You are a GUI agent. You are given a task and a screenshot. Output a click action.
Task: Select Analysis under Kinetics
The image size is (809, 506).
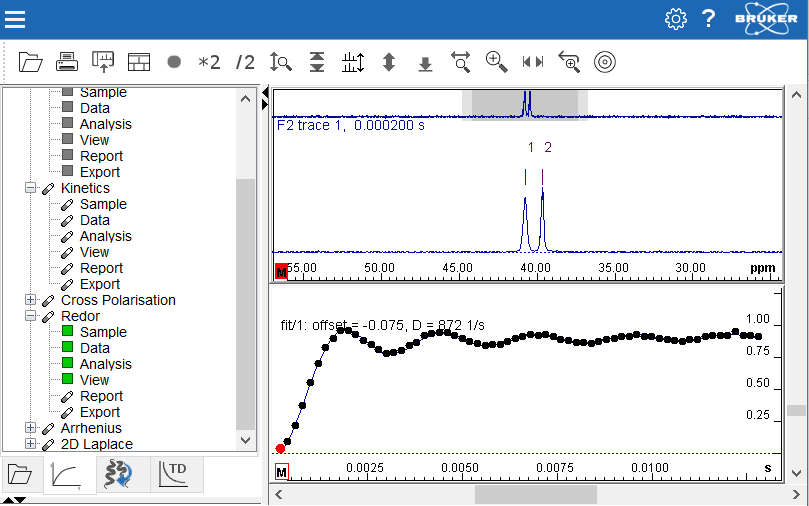[x=105, y=236]
